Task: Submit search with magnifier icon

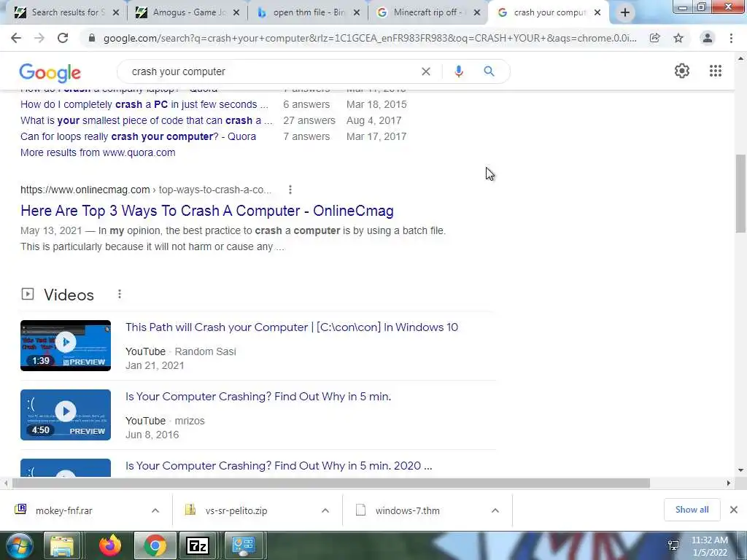Action: click(489, 71)
